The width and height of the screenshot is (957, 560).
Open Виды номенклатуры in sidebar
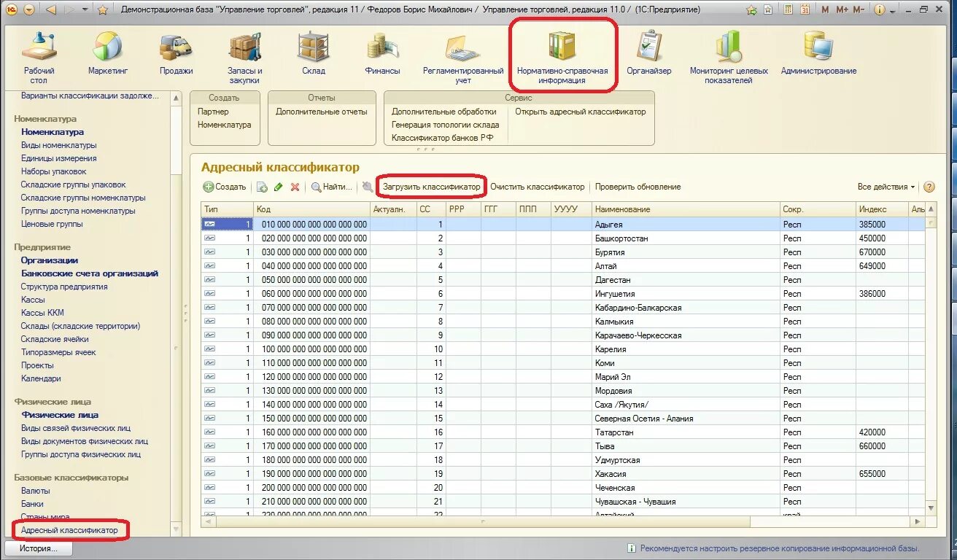(x=58, y=145)
